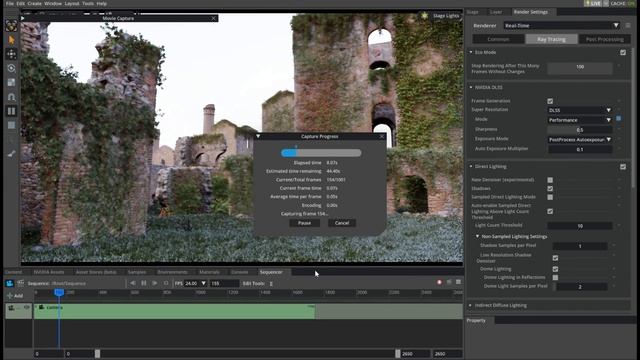Open the Stage Lights sun icon menu

point(425,16)
